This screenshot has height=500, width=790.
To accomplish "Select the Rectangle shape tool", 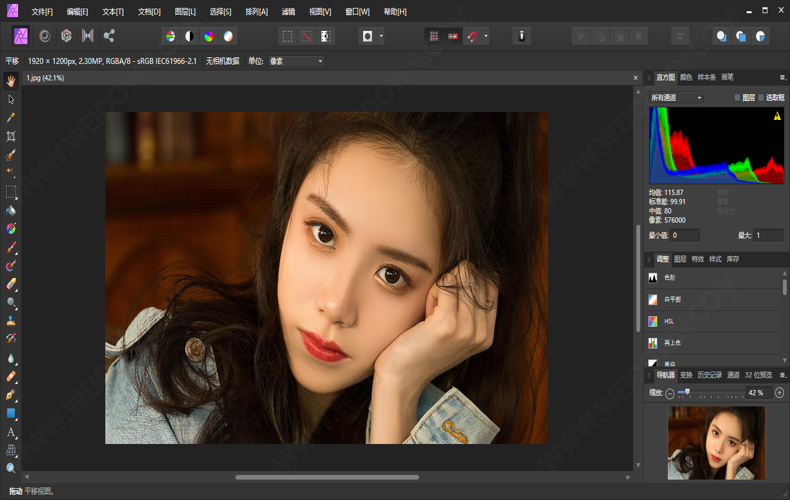I will (11, 413).
